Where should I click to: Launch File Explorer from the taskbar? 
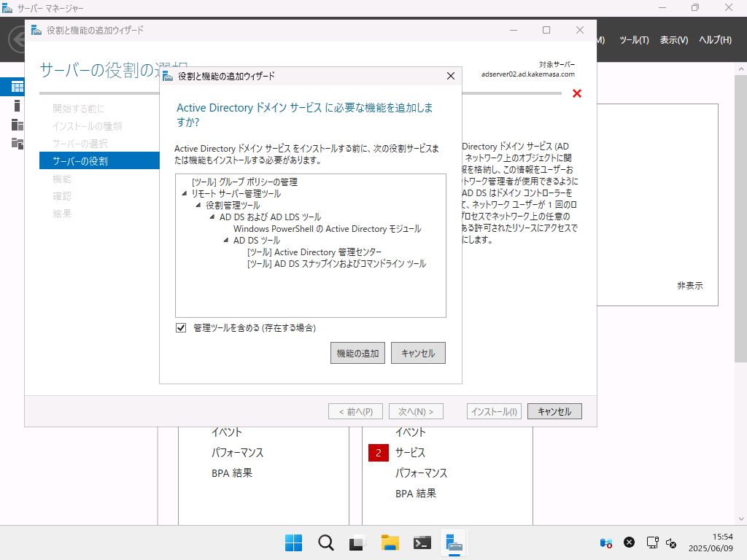click(390, 542)
